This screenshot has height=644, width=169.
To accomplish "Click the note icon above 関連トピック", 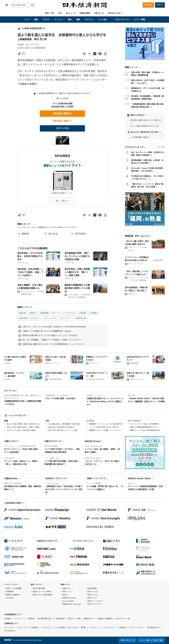I will pos(90,215).
